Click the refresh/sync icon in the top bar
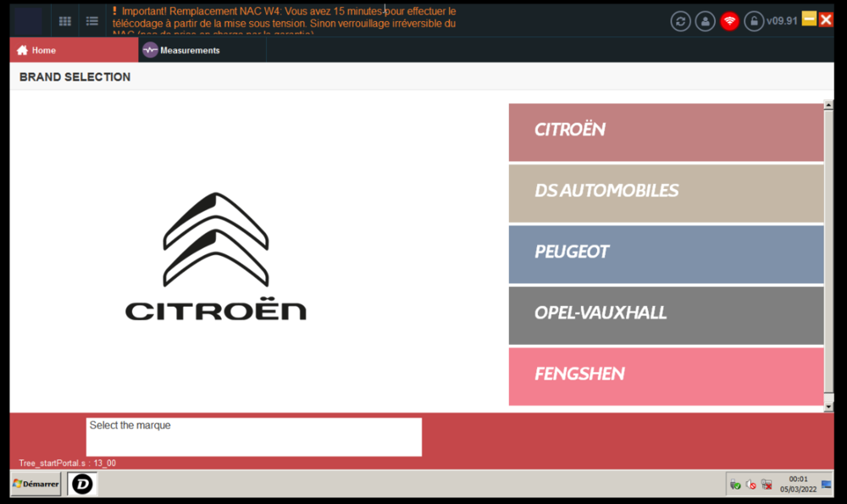Image resolution: width=847 pixels, height=504 pixels. (x=680, y=20)
